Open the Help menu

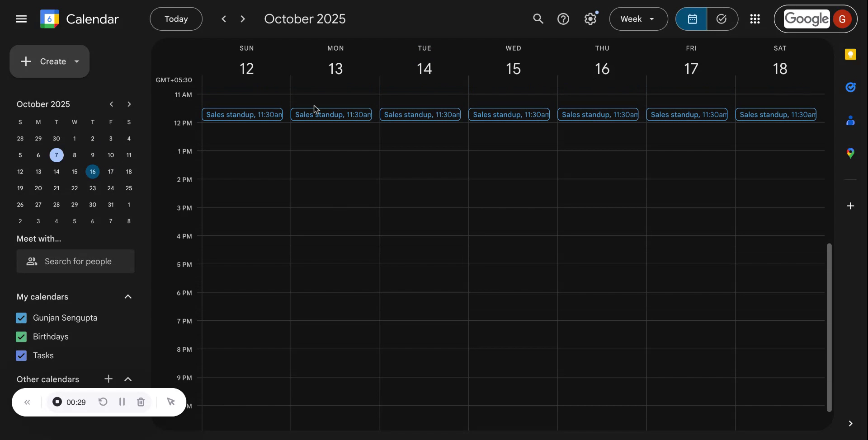[564, 19]
